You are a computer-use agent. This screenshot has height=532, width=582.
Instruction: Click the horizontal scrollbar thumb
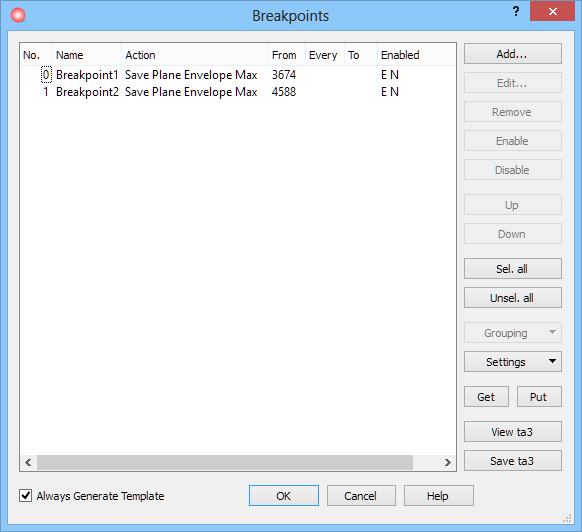(x=225, y=462)
